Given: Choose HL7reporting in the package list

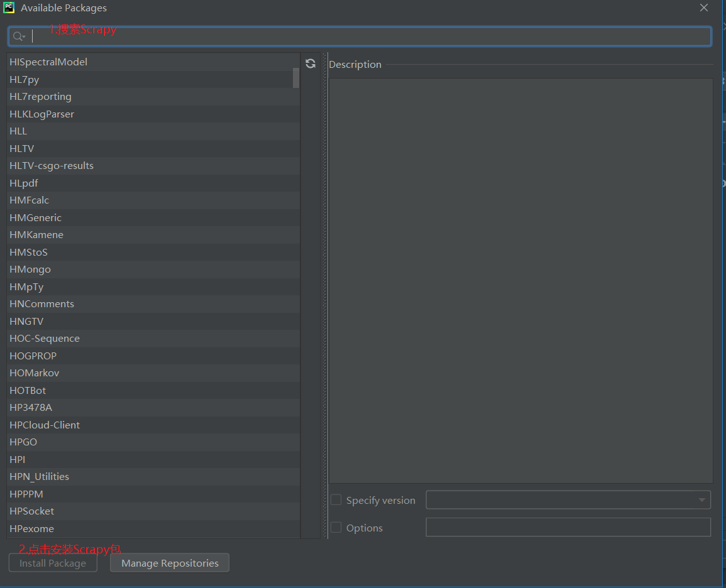Looking at the screenshot, I should (x=153, y=97).
